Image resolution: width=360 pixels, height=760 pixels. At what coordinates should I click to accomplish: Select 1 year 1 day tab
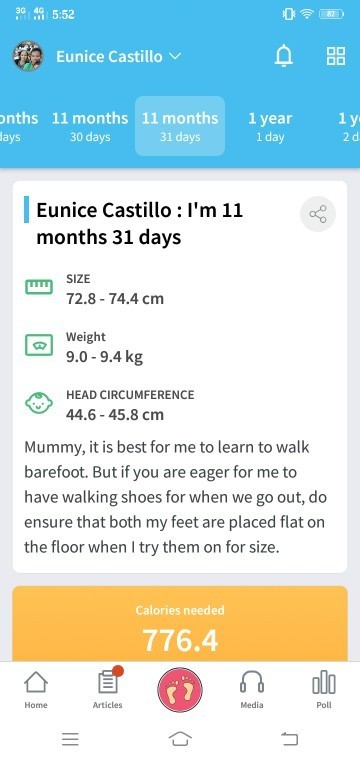coord(270,127)
